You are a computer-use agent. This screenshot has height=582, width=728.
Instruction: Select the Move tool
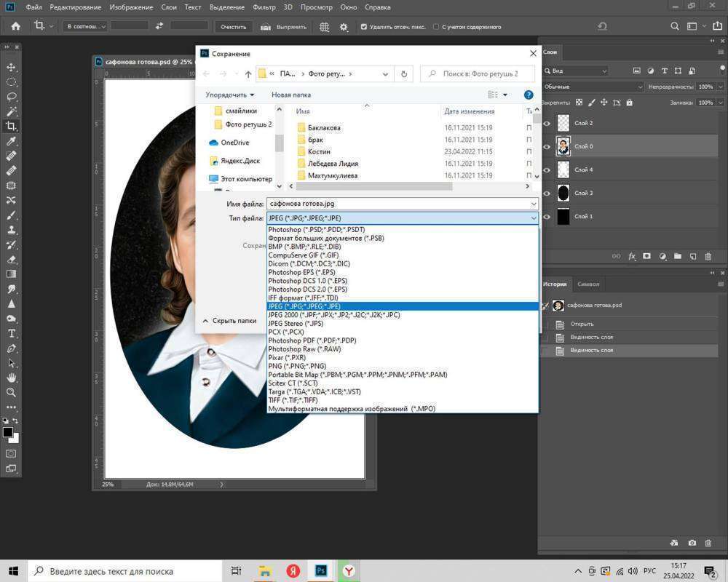(12, 67)
